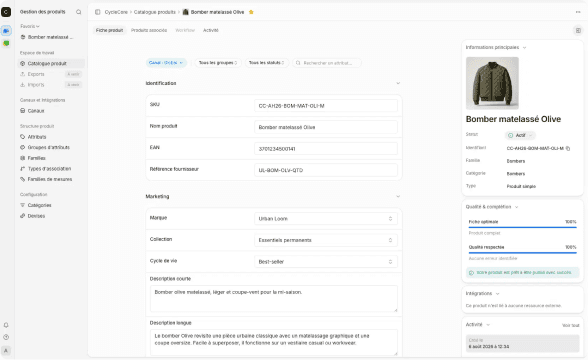
Task: Select the blue workspace icon in left rail
Action: point(6,31)
